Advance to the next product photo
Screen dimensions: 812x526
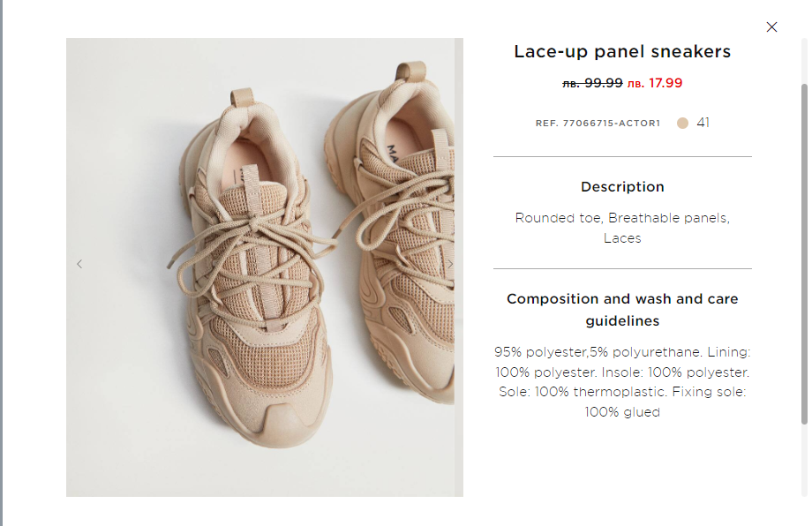click(449, 264)
